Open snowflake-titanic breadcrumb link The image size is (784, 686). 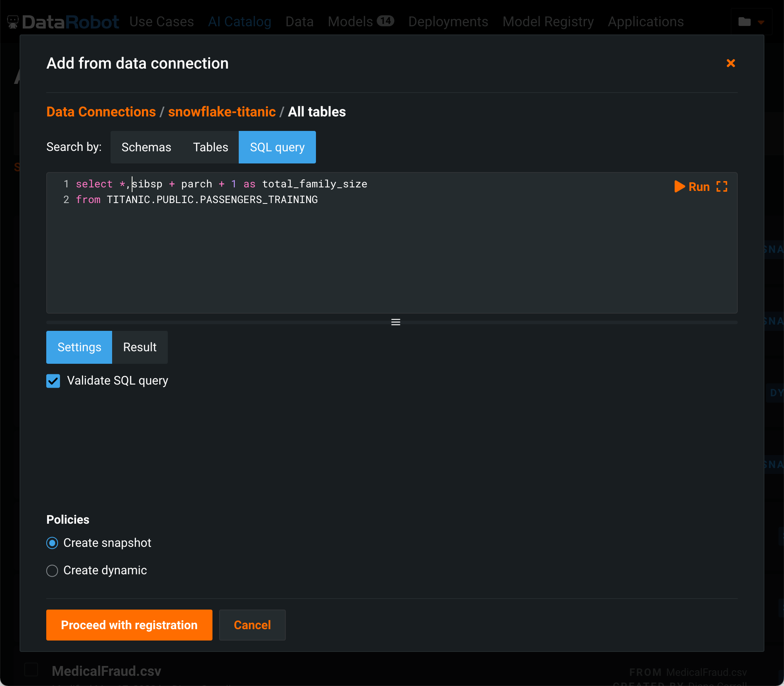click(x=222, y=112)
